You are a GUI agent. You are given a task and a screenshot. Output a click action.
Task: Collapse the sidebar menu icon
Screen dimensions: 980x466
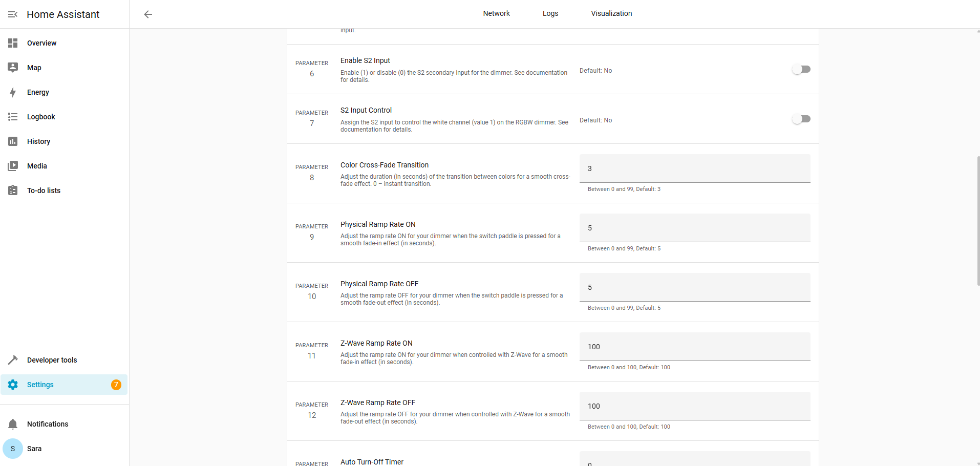point(13,14)
